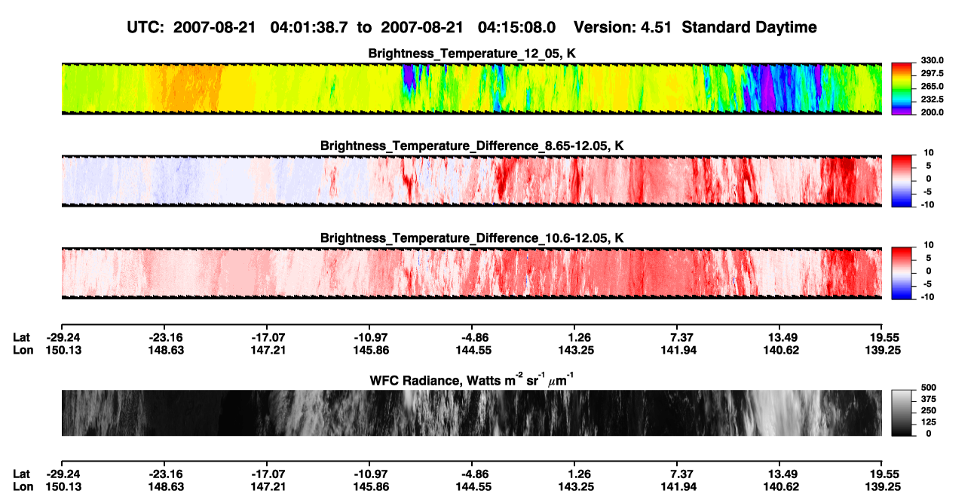This screenshot has width=980, height=503.
Task: Click latitude '-17.07' under the 10.6-12.05 panel
Action: pyautogui.click(x=268, y=337)
